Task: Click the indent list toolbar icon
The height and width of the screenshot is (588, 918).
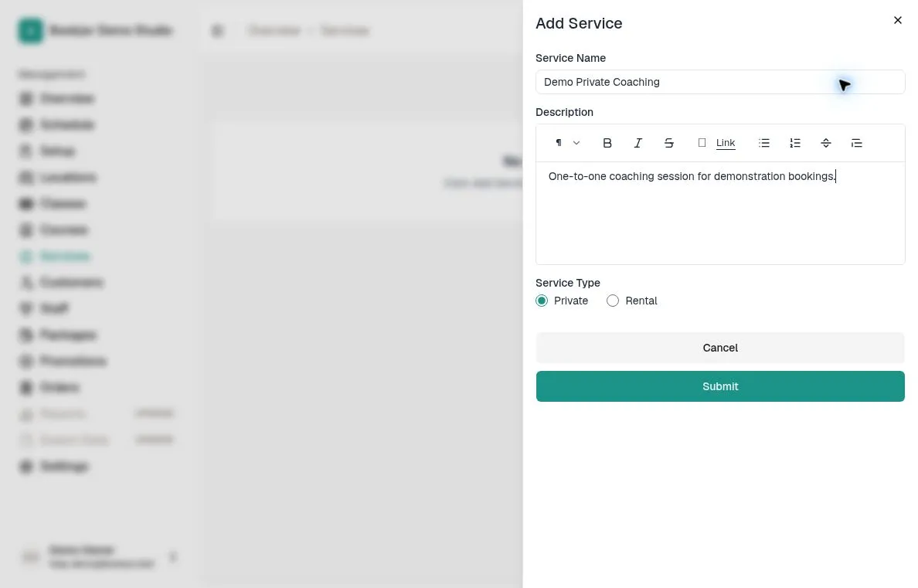Action: click(856, 143)
